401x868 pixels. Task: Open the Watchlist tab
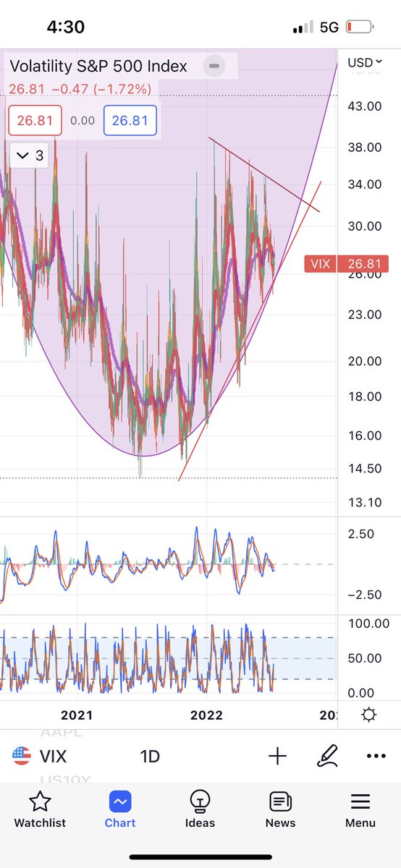click(x=40, y=809)
